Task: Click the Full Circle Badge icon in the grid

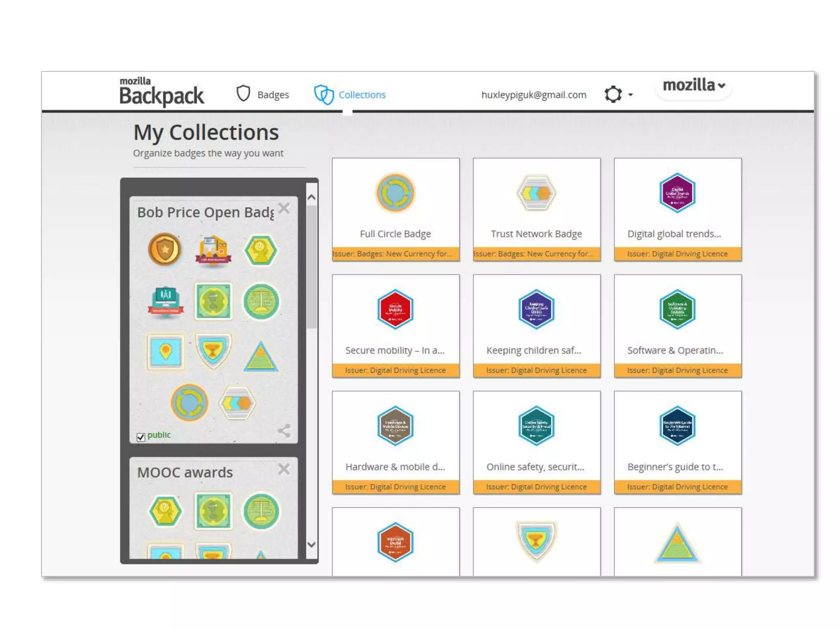Action: pos(395,193)
